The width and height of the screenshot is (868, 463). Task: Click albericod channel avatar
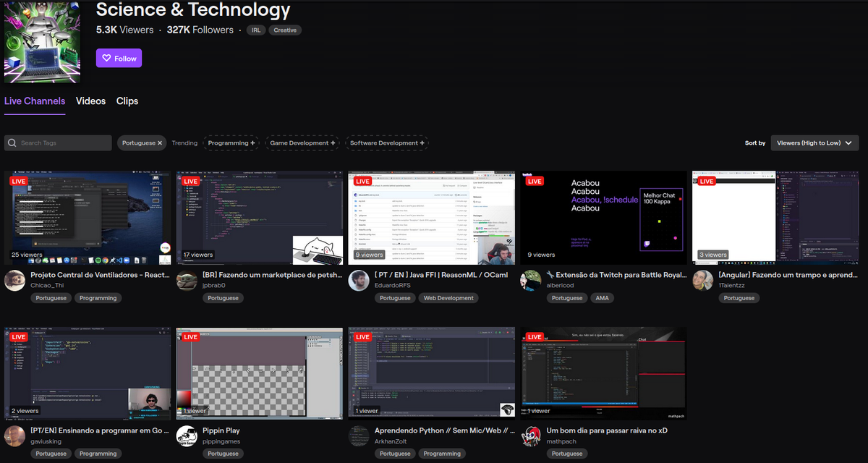tap(532, 281)
